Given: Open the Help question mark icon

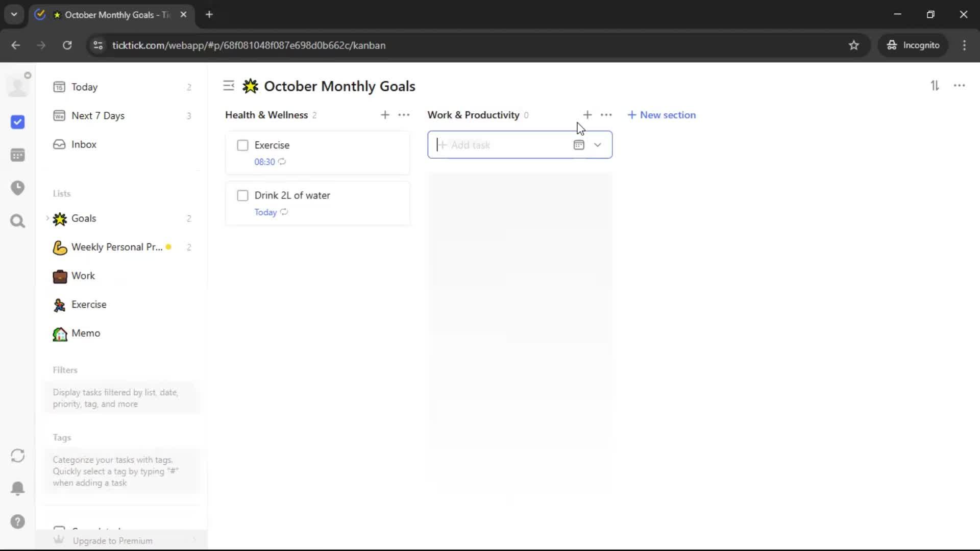Looking at the screenshot, I should (x=17, y=521).
